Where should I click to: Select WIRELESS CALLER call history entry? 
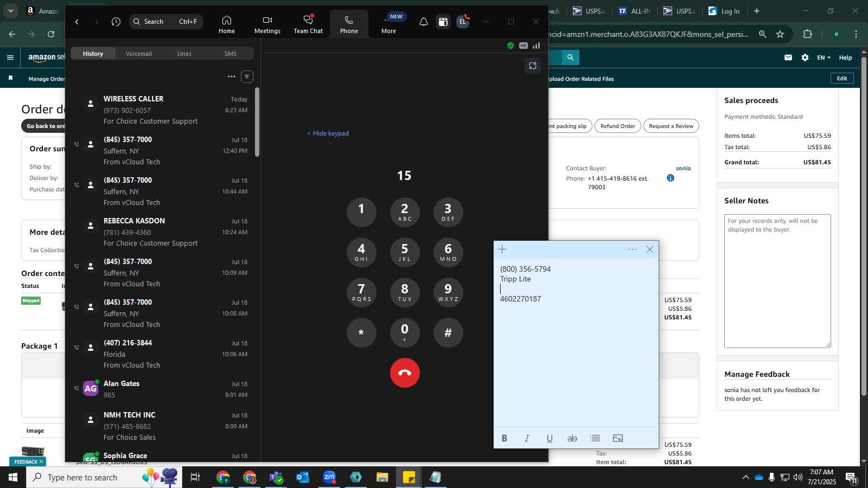click(x=163, y=110)
